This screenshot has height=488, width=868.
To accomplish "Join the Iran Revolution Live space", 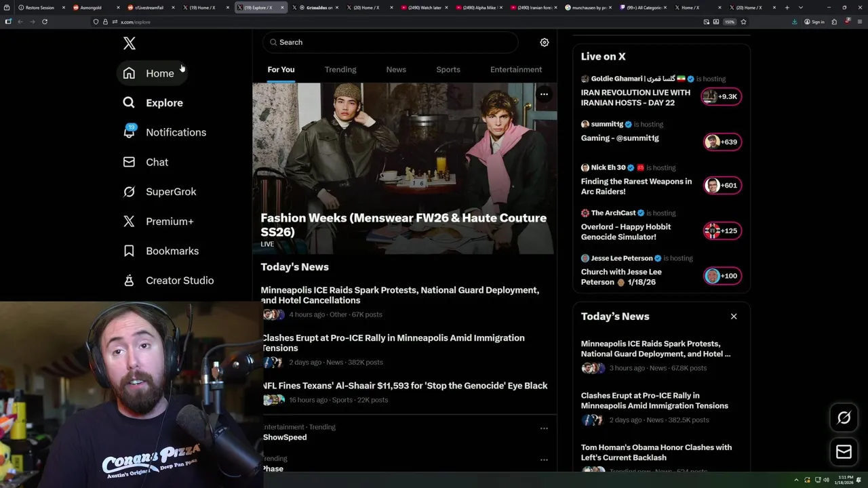I will point(635,98).
